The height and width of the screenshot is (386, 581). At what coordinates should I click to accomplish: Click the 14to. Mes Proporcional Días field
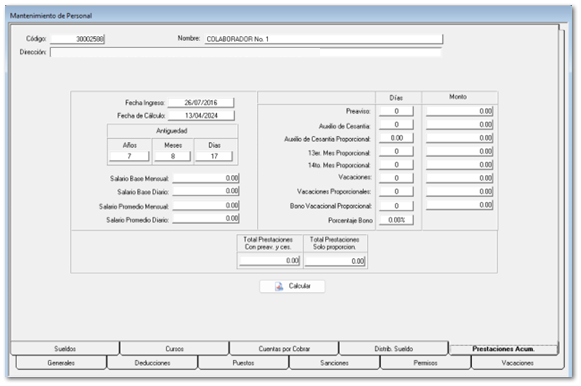(396, 164)
